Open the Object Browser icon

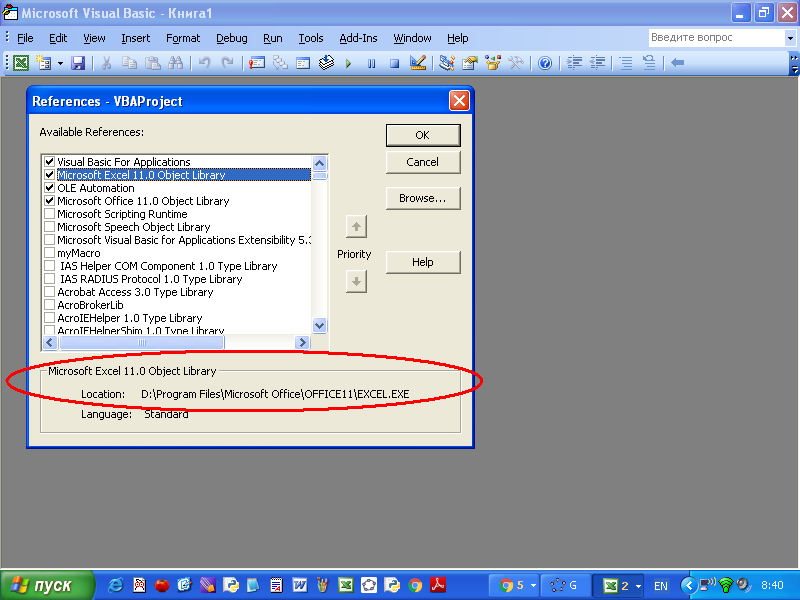[492, 63]
